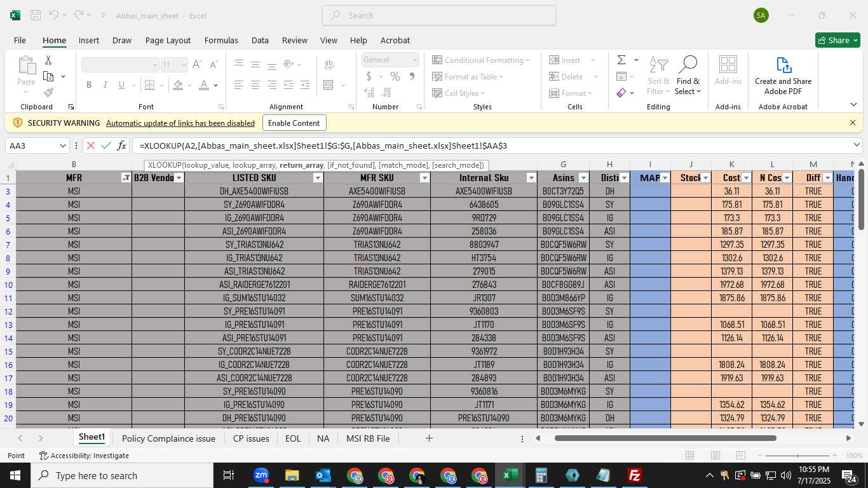868x488 pixels.
Task: Click the Percent Style icon
Action: (395, 76)
